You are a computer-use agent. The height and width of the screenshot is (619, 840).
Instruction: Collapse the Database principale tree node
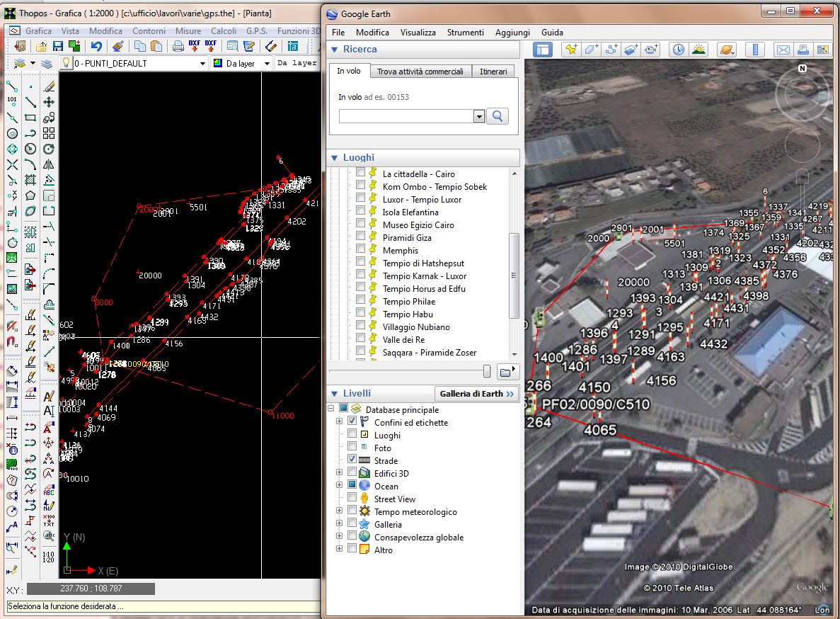click(330, 409)
